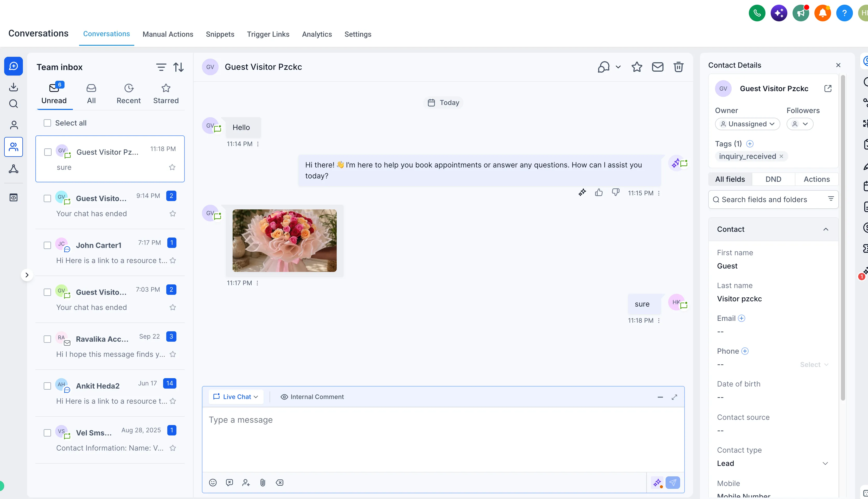Open the flower bouquet image thumbnail
This screenshot has width=868, height=499.
tap(284, 241)
